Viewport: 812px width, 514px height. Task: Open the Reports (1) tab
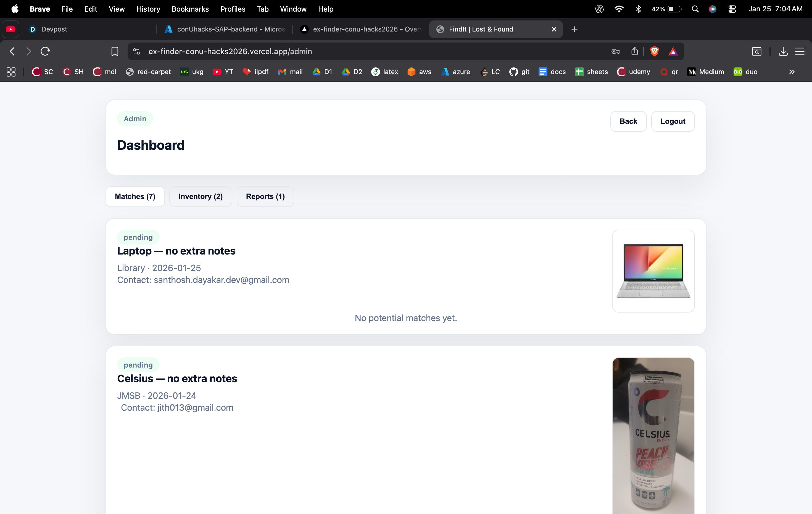click(x=265, y=196)
